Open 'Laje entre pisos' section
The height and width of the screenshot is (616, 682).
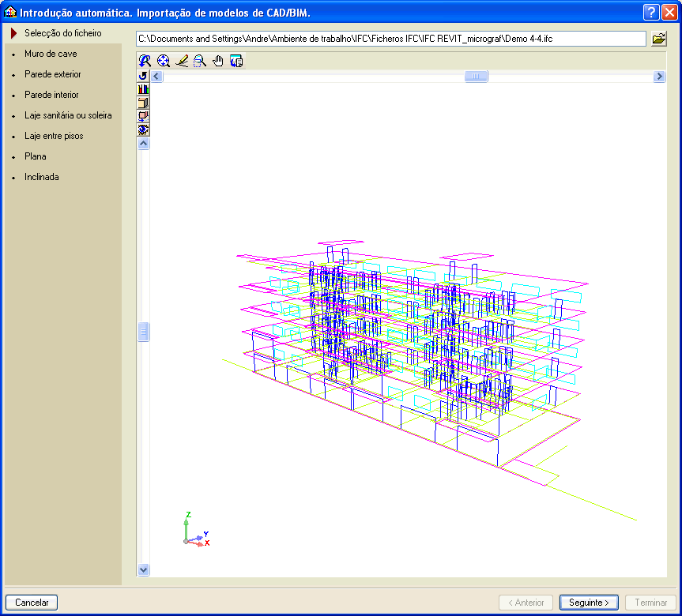(54, 136)
